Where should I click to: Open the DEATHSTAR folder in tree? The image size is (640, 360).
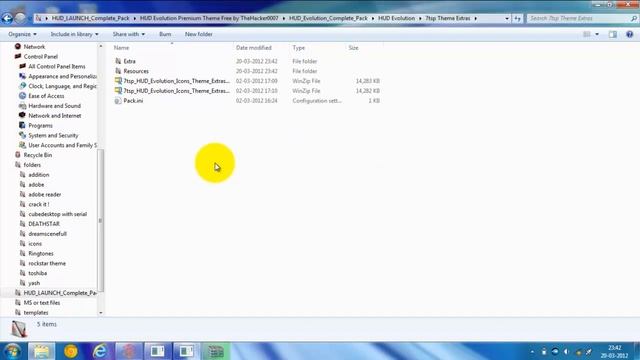[x=44, y=224]
